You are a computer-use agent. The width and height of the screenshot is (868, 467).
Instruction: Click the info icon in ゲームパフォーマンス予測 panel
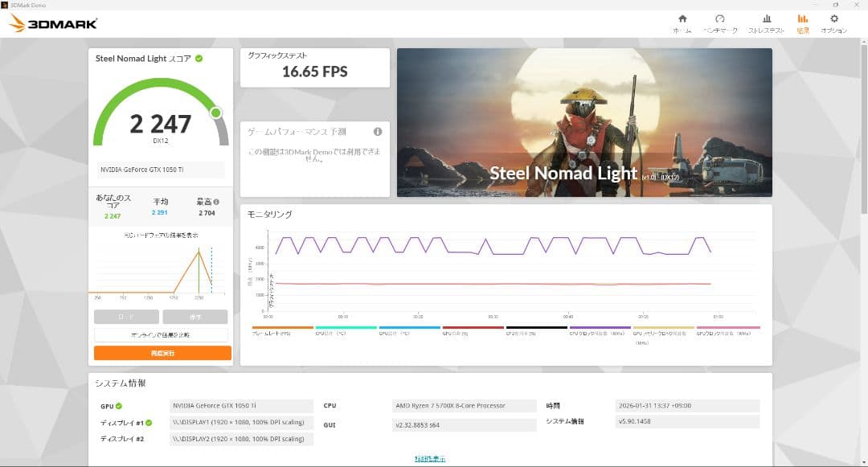click(376, 133)
